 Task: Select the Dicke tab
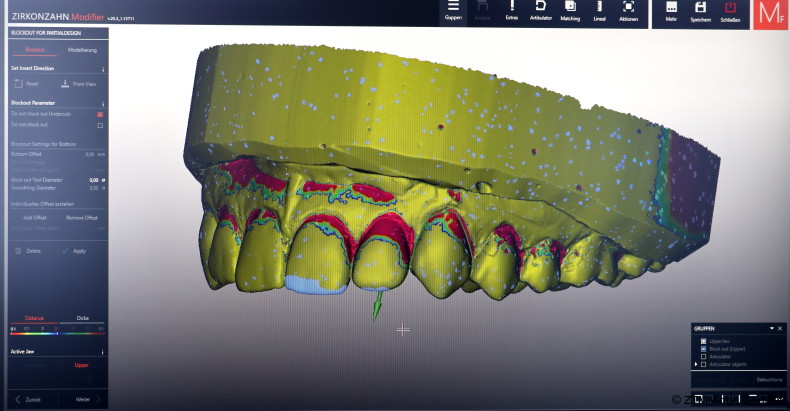point(82,319)
